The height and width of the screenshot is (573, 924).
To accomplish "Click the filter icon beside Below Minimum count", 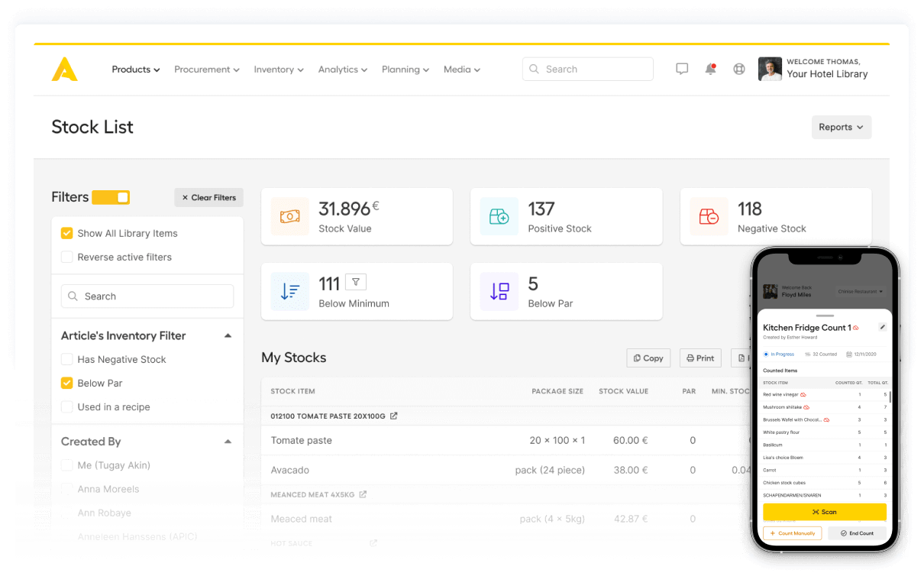I will click(356, 282).
